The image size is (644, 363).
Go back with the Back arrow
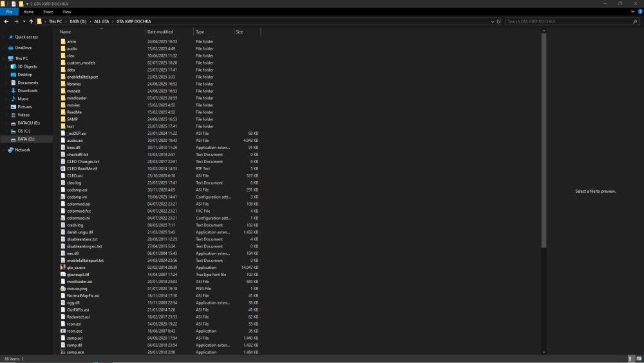(x=6, y=21)
